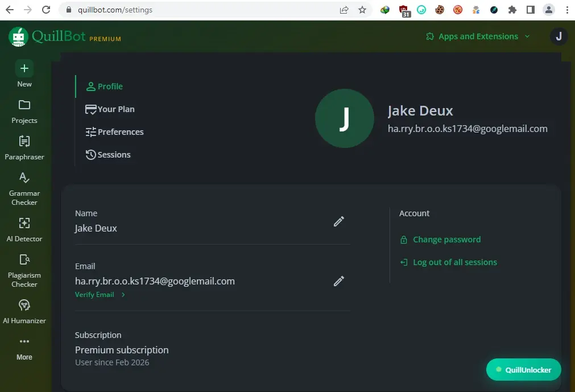This screenshot has width=575, height=392.
Task: Show More tools in sidebar
Action: click(x=24, y=349)
